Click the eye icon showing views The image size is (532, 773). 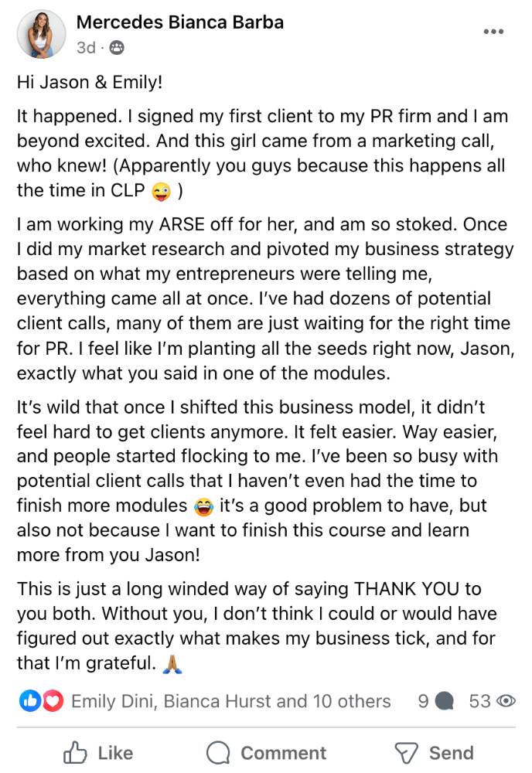pos(506,701)
